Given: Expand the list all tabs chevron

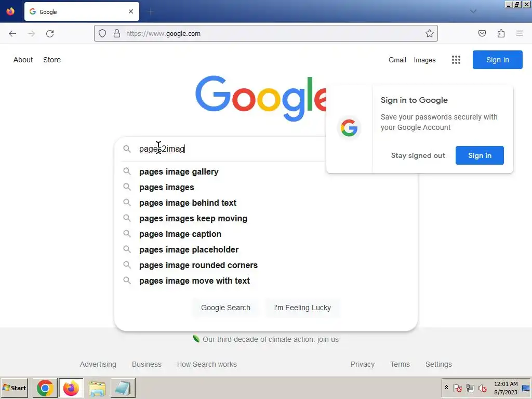Looking at the screenshot, I should tap(473, 11).
